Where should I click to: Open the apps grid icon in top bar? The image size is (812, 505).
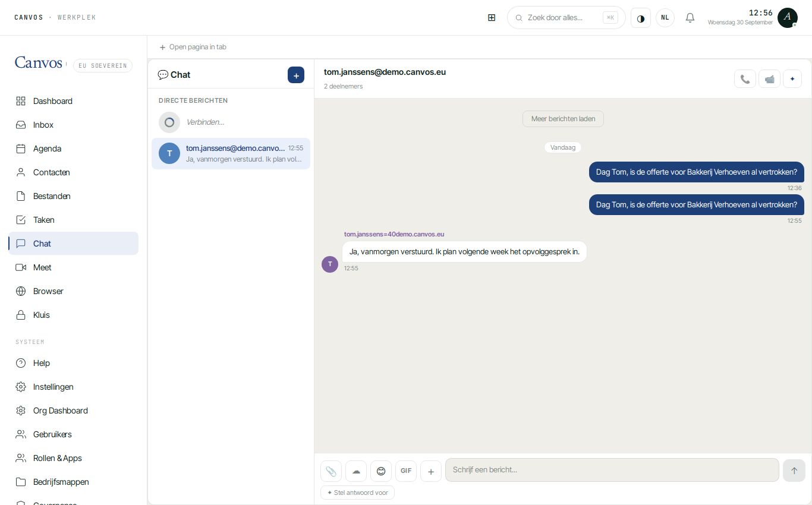[x=492, y=18]
